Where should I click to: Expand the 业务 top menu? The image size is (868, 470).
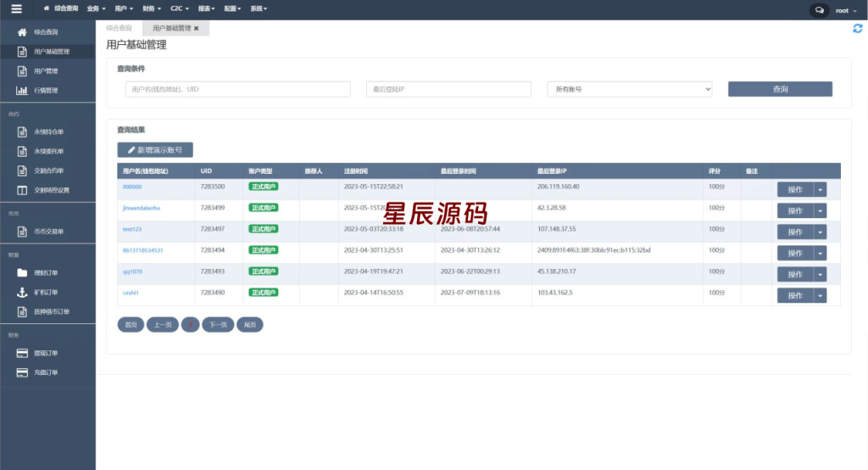tap(96, 8)
